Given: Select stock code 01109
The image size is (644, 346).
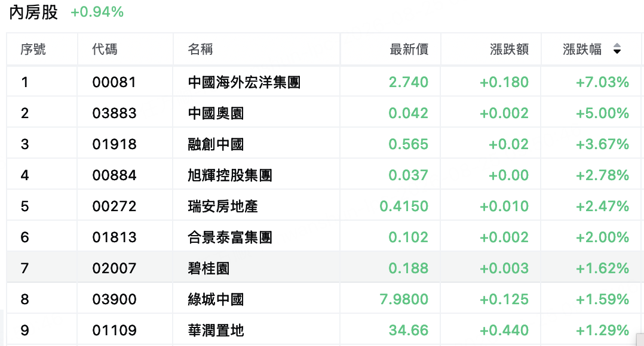Looking at the screenshot, I should click(114, 330).
